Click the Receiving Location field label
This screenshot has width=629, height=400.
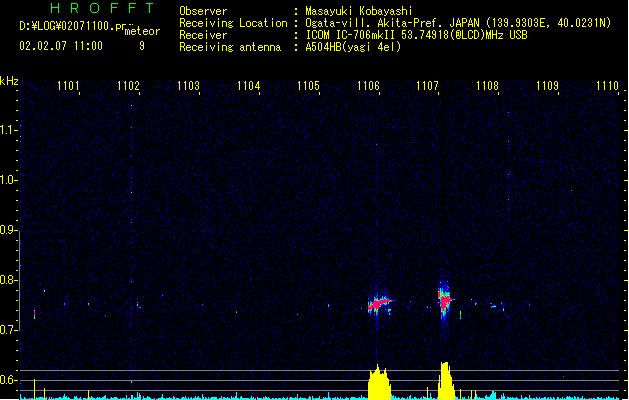tap(233, 23)
